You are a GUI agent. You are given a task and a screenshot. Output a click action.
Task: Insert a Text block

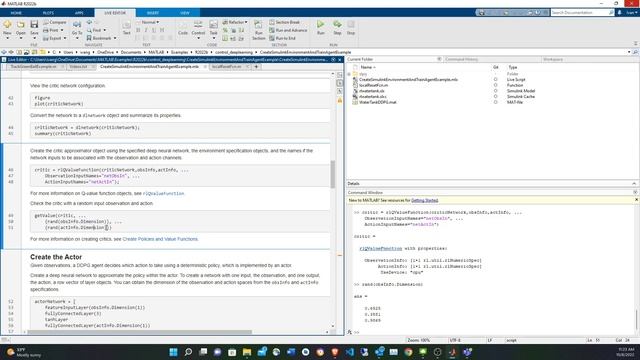tap(127, 27)
